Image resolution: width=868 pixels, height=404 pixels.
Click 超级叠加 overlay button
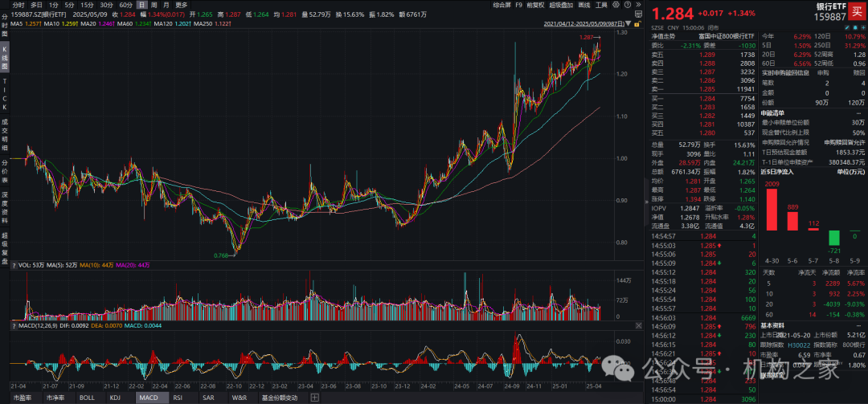click(561, 5)
